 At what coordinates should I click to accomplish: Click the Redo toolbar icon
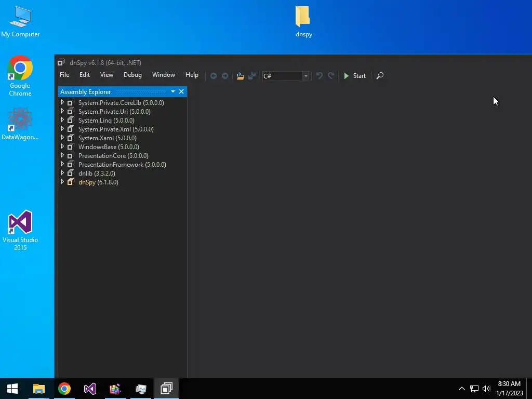tap(331, 76)
